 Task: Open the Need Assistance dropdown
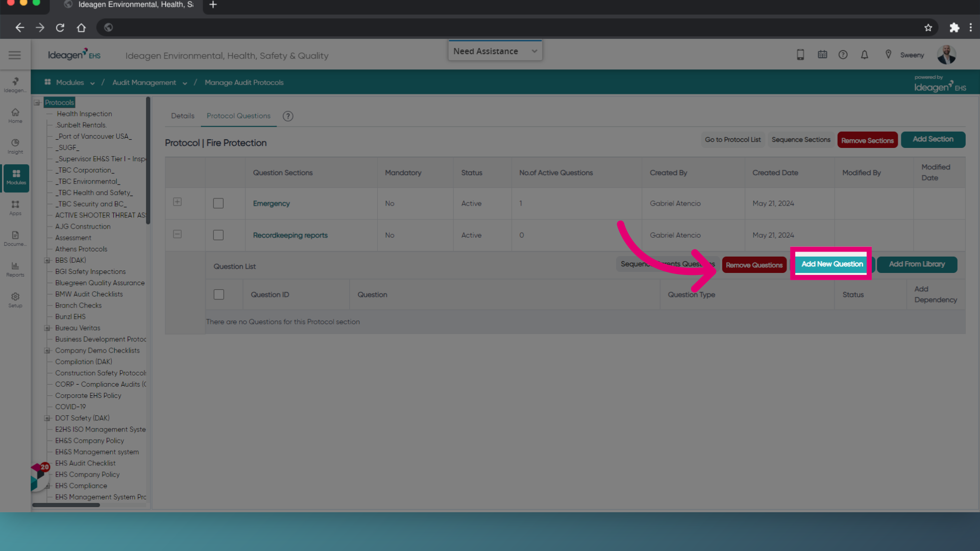[495, 51]
